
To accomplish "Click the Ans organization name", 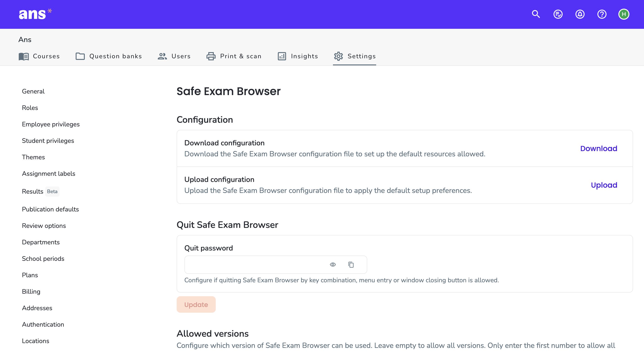I will [x=25, y=40].
